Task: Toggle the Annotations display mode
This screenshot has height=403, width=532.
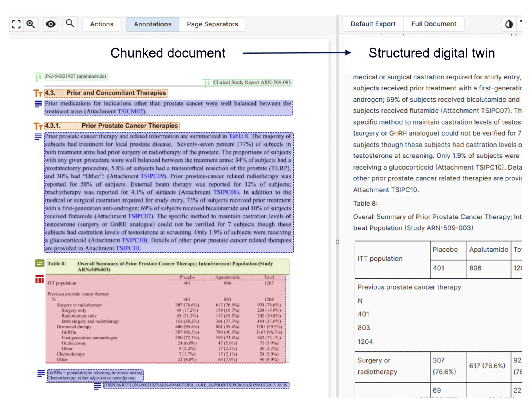Action: [x=152, y=24]
